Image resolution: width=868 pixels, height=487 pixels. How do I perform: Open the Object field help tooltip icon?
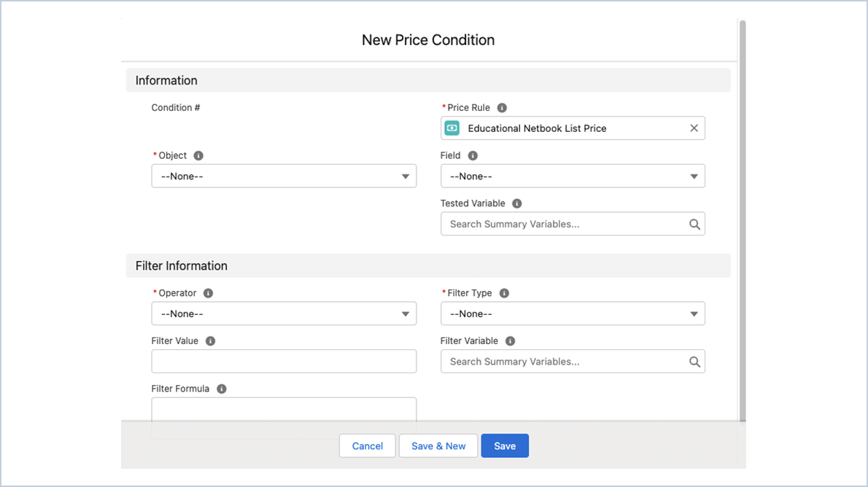[198, 155]
